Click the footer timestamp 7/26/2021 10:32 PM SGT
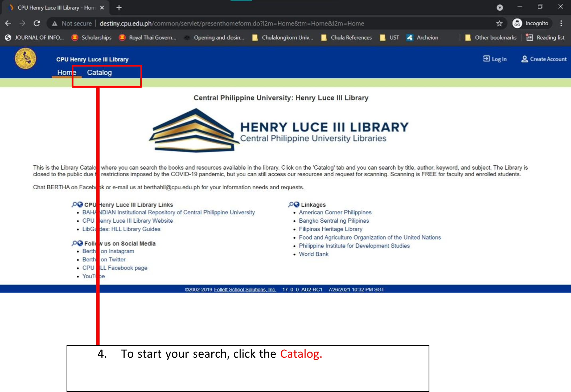Screen dimensions: 571x392 [x=356, y=289]
